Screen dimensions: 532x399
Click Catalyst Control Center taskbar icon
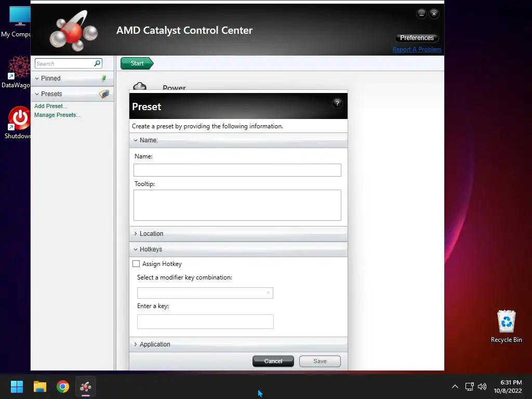point(86,387)
